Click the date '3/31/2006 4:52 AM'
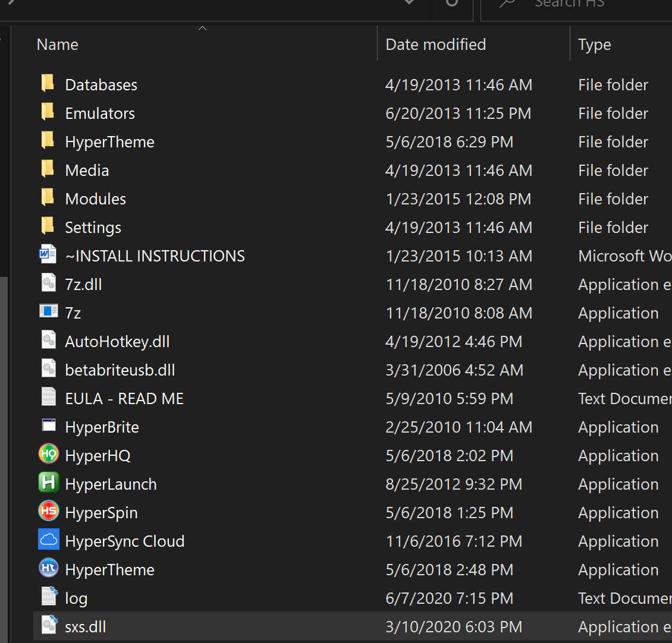Image resolution: width=672 pixels, height=643 pixels. click(454, 370)
